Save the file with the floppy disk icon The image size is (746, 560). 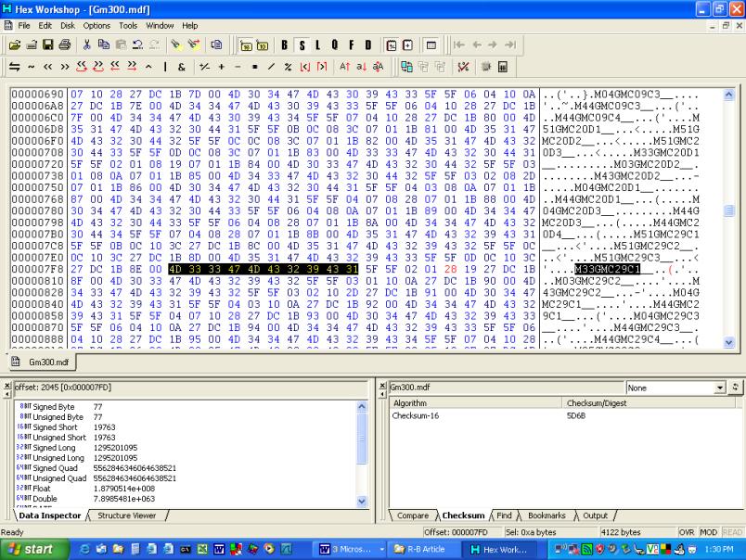click(x=46, y=45)
